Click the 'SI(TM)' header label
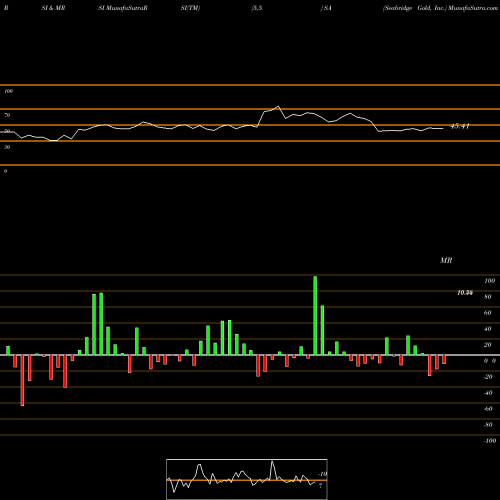This screenshot has width=500, height=500. (x=190, y=8)
